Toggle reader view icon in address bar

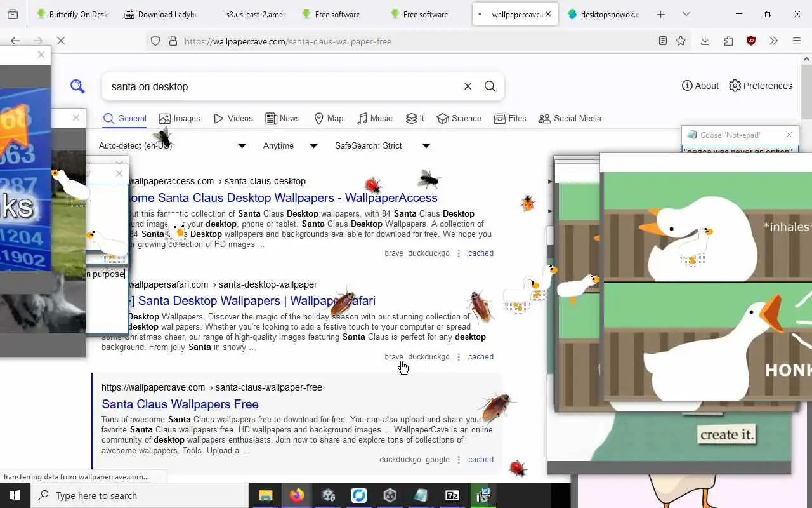pyautogui.click(x=662, y=41)
